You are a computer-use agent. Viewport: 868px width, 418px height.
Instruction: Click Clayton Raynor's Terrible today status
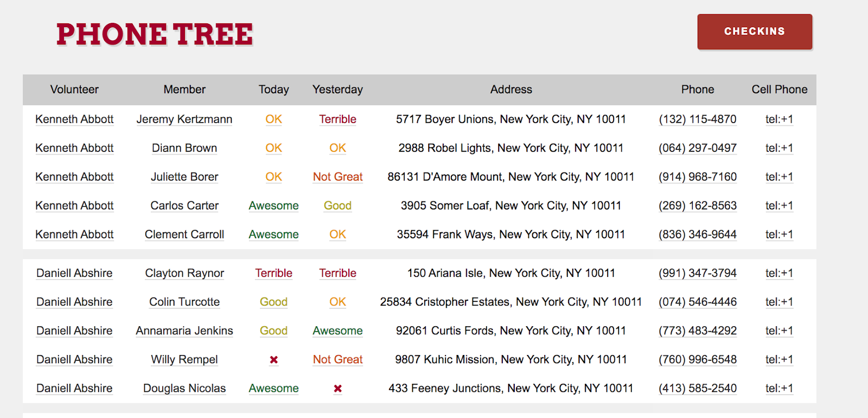point(273,273)
